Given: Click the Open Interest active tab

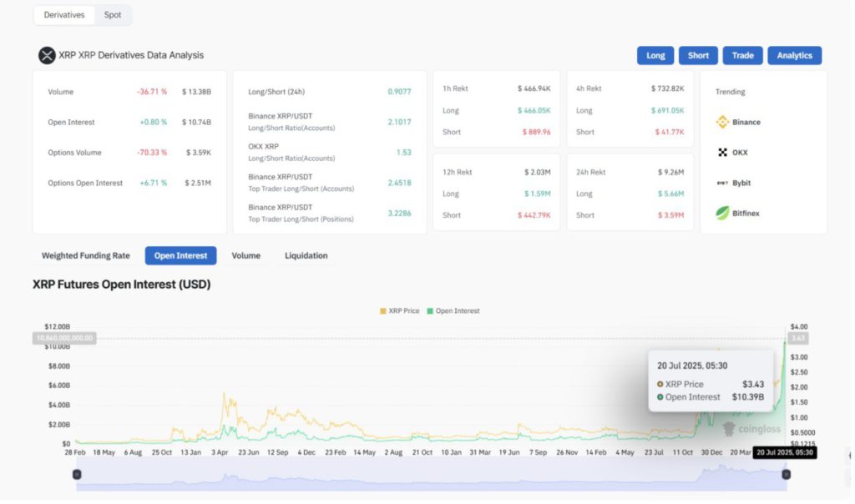Looking at the screenshot, I should click(180, 255).
